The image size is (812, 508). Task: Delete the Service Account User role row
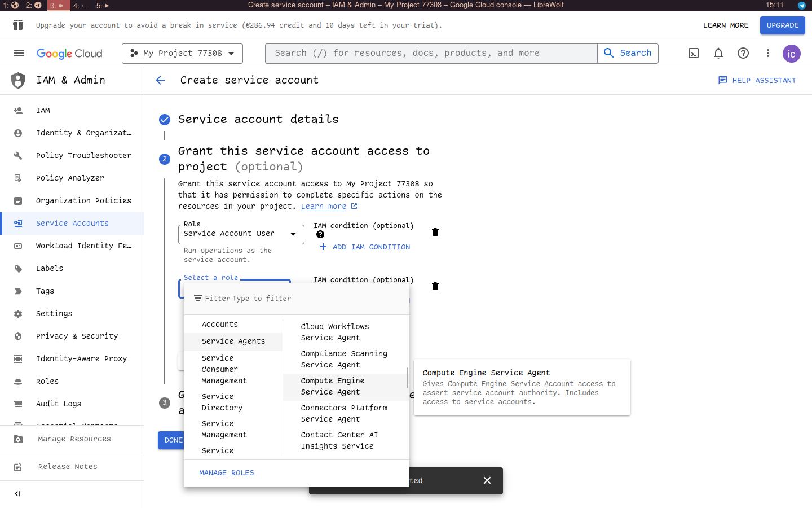(435, 231)
